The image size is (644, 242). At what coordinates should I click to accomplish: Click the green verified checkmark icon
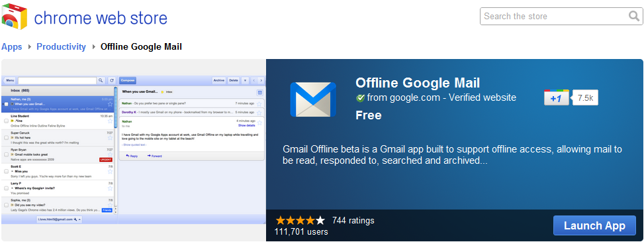click(x=361, y=98)
